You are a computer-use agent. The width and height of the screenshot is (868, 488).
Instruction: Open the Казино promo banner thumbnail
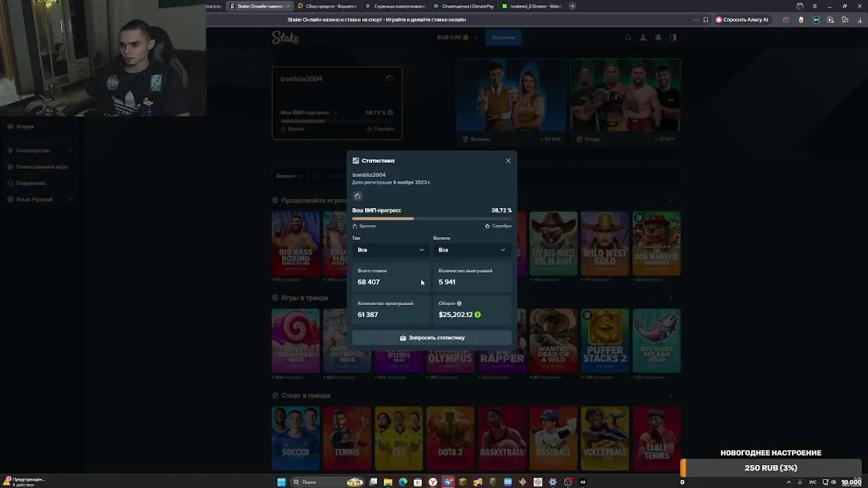point(511,102)
